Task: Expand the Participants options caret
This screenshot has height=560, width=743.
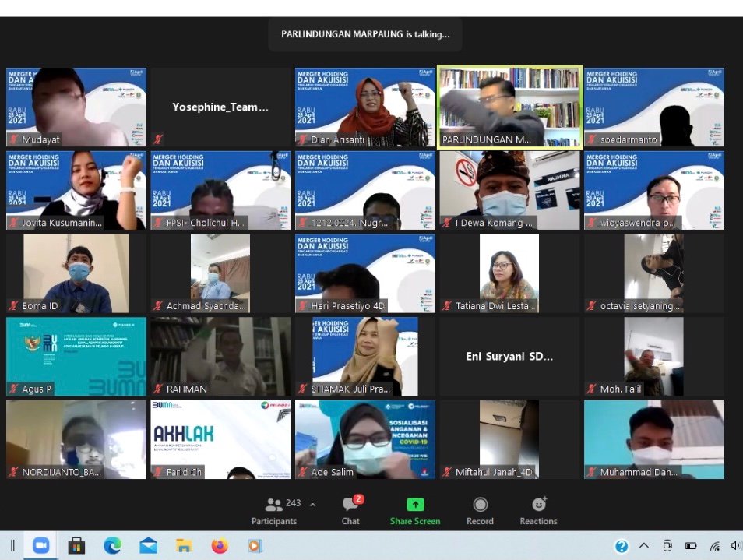Action: 312,505
